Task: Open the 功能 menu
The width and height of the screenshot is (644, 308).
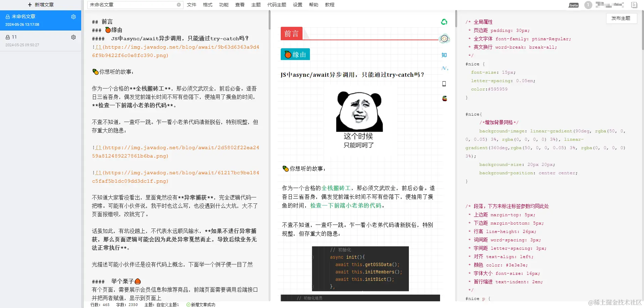Action: coord(224,5)
